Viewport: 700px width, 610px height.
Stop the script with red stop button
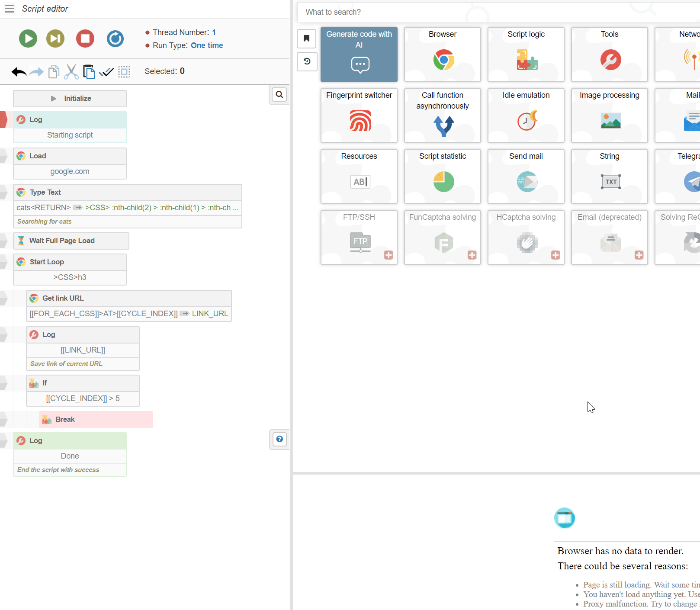point(85,39)
